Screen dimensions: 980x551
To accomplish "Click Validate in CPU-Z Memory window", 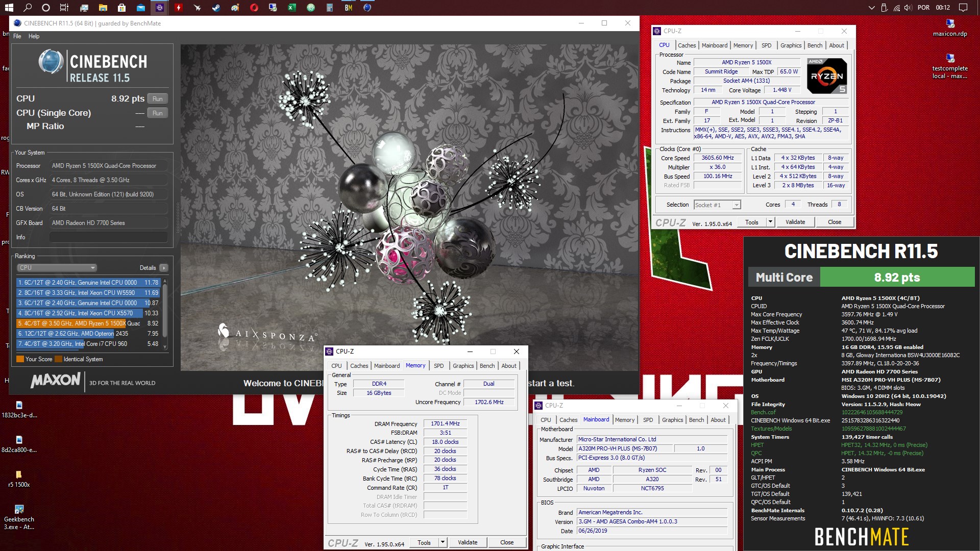I will pyautogui.click(x=468, y=542).
